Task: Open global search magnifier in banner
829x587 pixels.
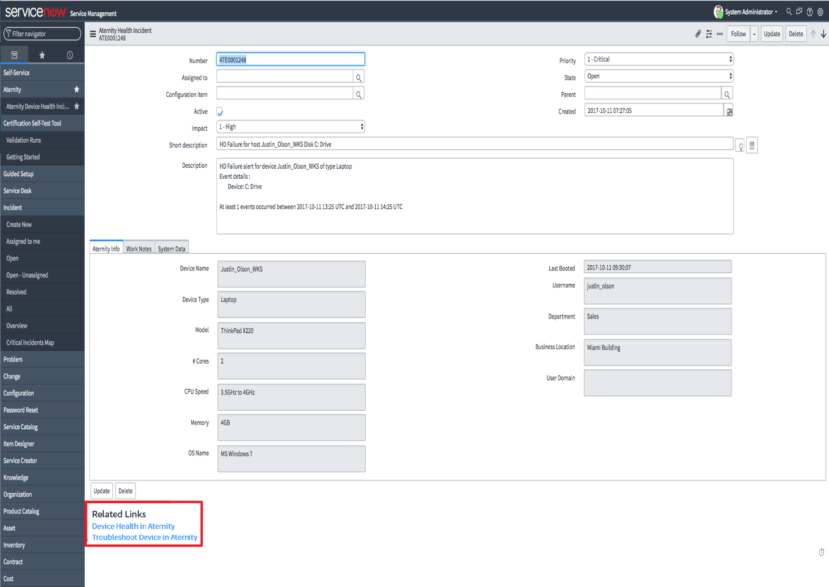Action: point(789,12)
